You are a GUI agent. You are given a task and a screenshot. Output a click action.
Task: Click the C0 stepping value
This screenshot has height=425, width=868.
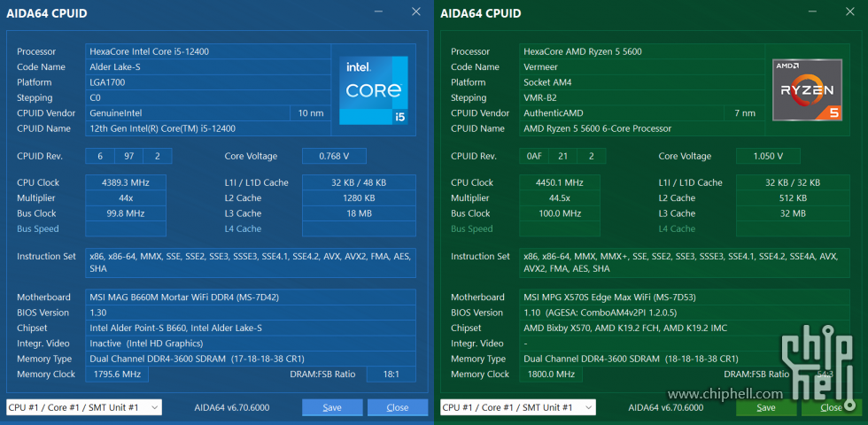(x=208, y=98)
